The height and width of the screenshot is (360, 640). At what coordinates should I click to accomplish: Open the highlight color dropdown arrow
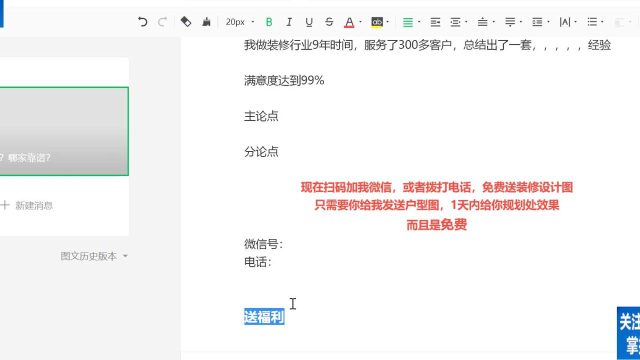point(387,22)
